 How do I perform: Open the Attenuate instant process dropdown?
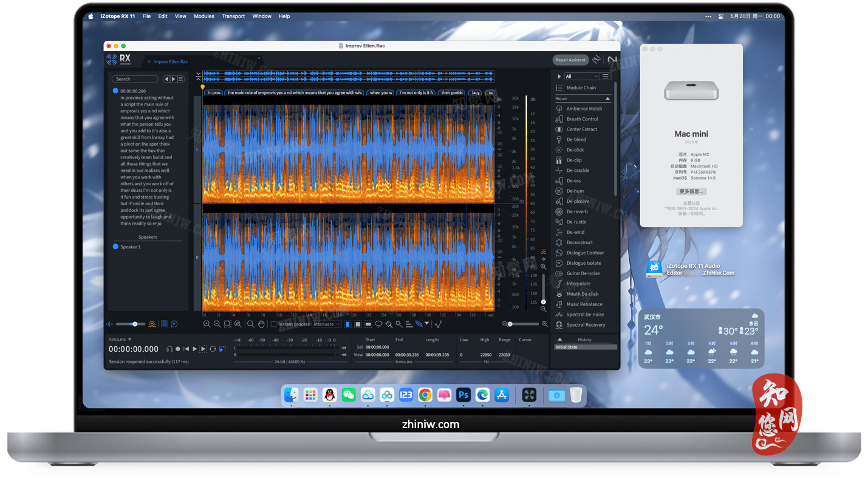coord(327,324)
